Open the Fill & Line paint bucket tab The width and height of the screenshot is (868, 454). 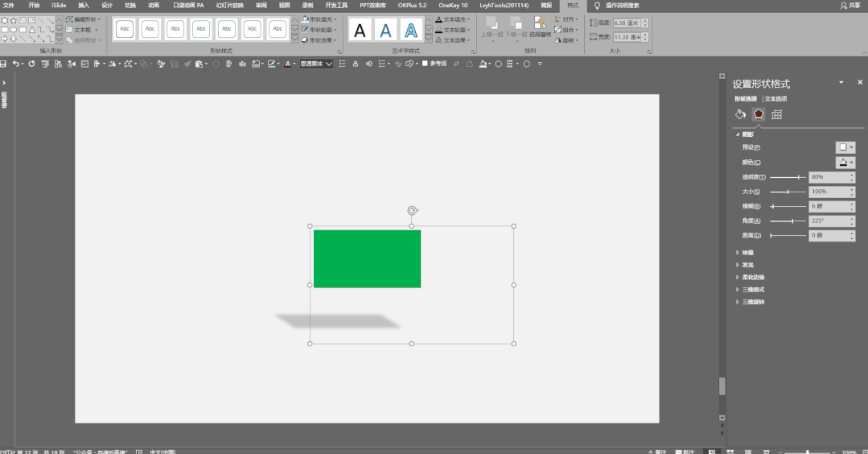coord(741,114)
